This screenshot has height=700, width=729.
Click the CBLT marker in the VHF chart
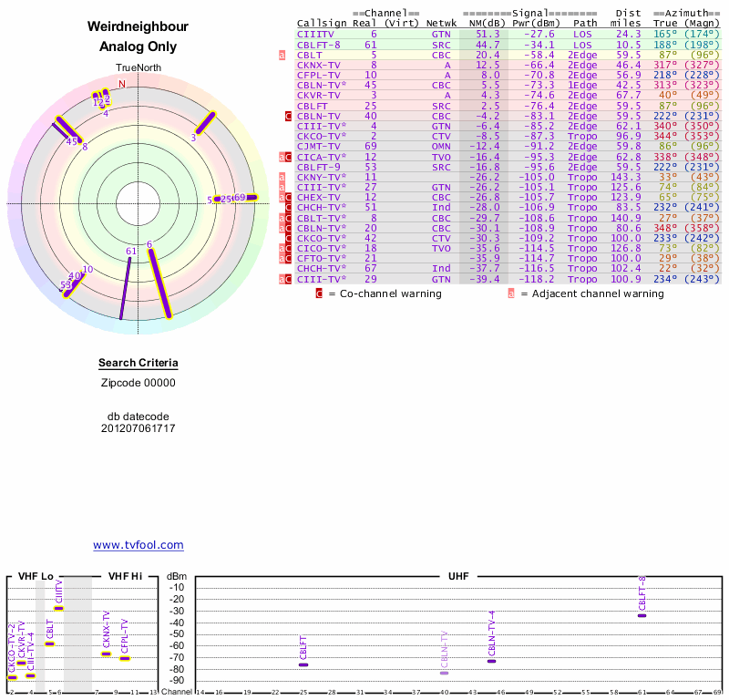(x=49, y=643)
